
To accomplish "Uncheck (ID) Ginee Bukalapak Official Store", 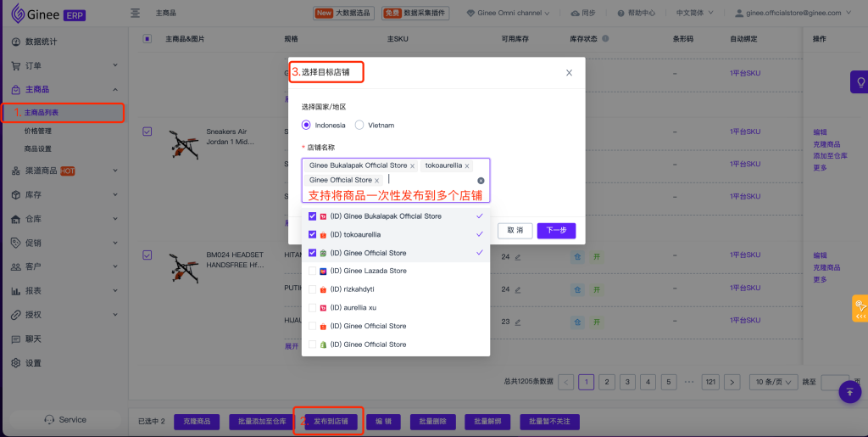I will coord(312,216).
